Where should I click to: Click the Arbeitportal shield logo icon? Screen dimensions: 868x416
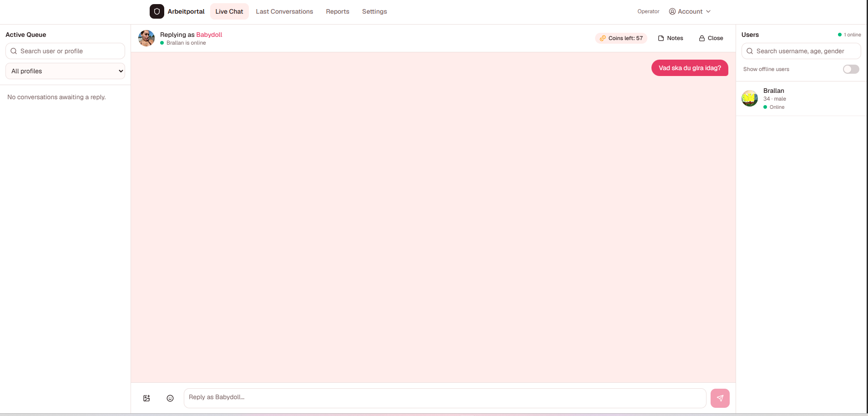click(157, 11)
